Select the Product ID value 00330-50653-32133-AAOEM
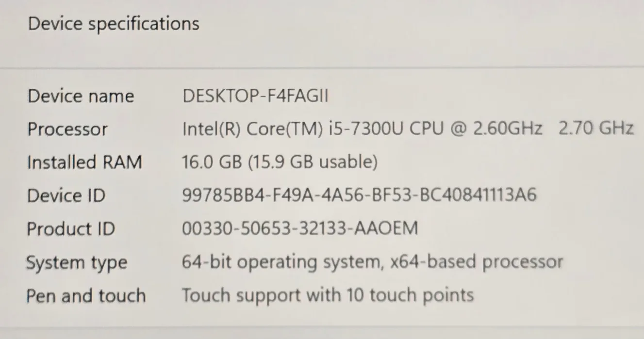The image size is (644, 339). coord(299,228)
